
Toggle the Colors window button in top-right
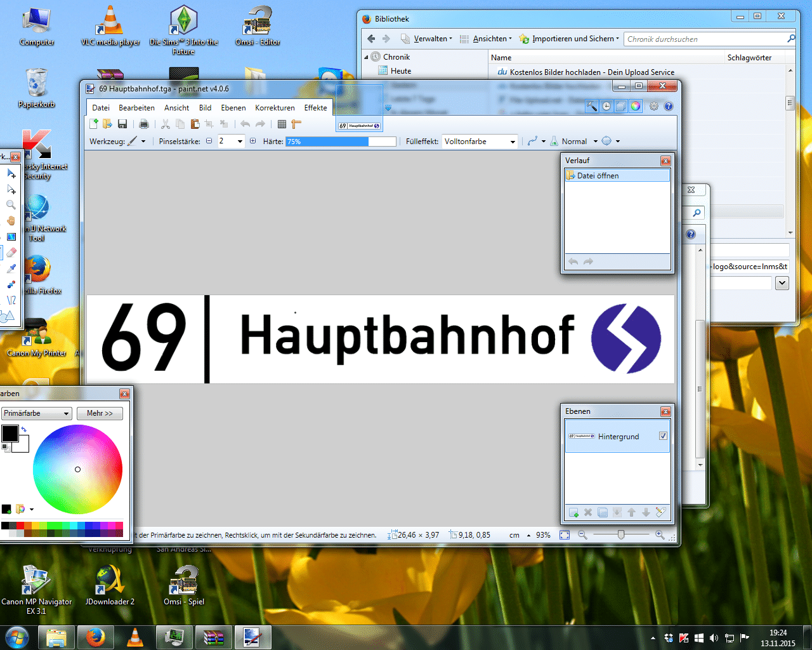click(635, 106)
